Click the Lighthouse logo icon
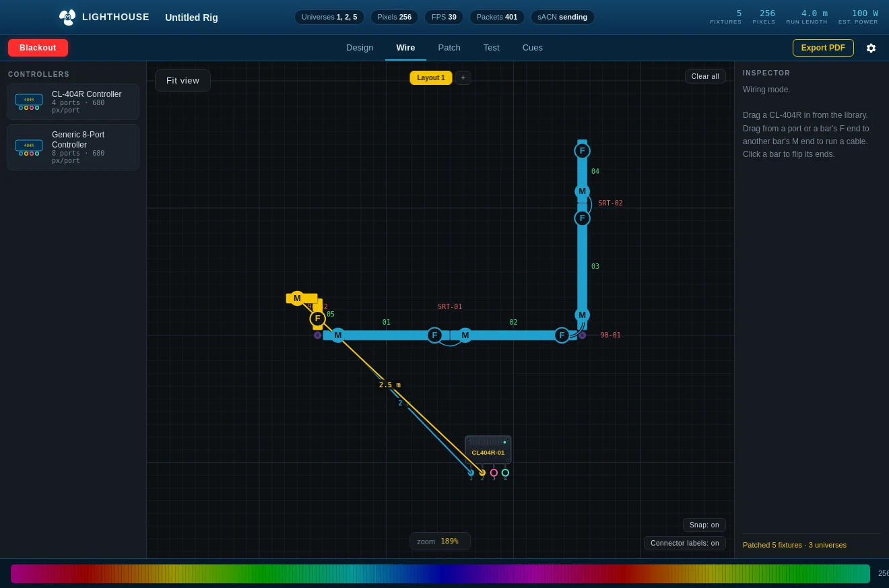889x588 pixels. coord(67,18)
